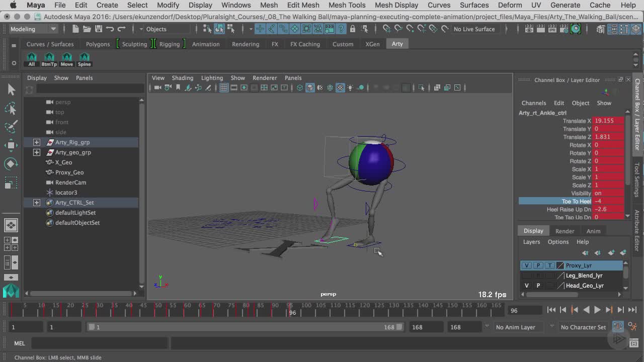Switch to the Animation shelf tab
The height and width of the screenshot is (362, 644).
[206, 44]
